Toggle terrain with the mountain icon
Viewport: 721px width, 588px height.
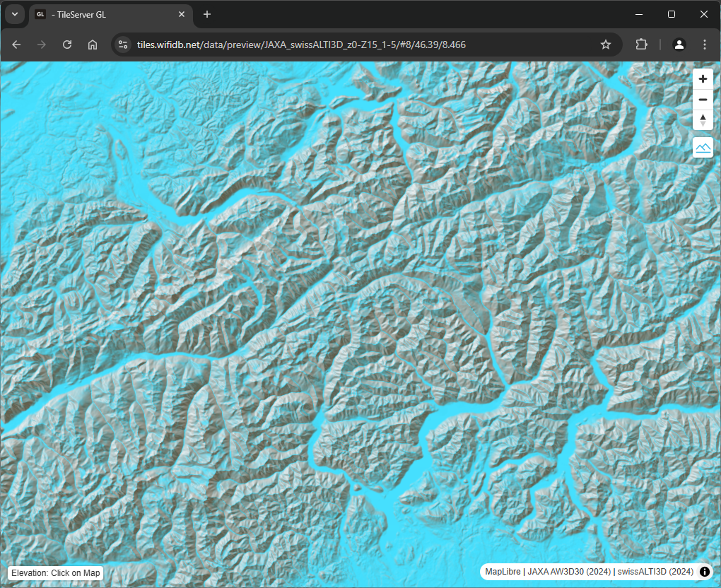pyautogui.click(x=703, y=147)
